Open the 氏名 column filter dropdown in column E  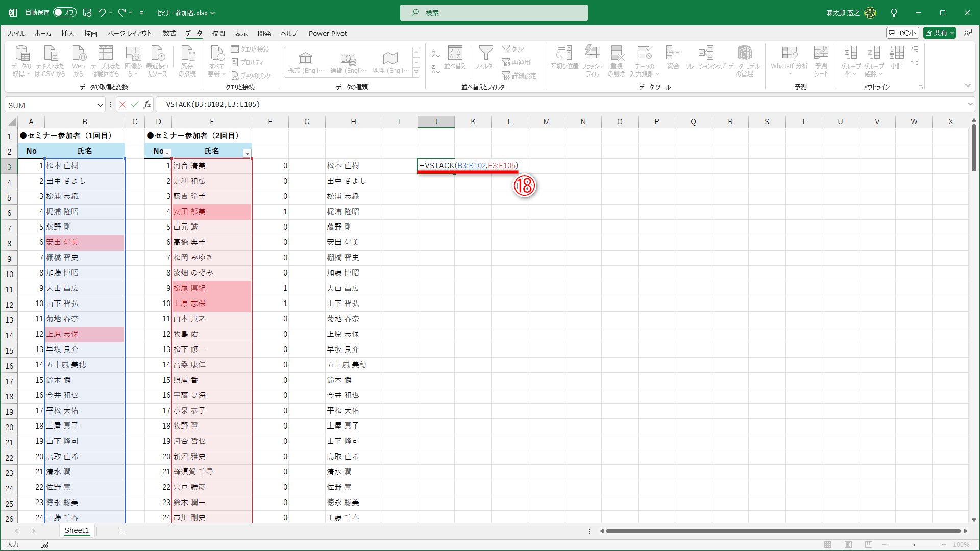(247, 153)
